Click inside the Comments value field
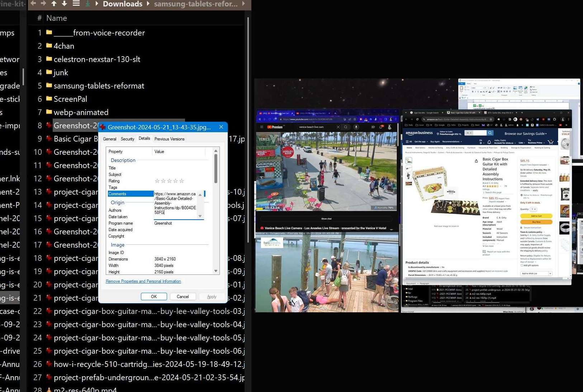 (x=176, y=203)
